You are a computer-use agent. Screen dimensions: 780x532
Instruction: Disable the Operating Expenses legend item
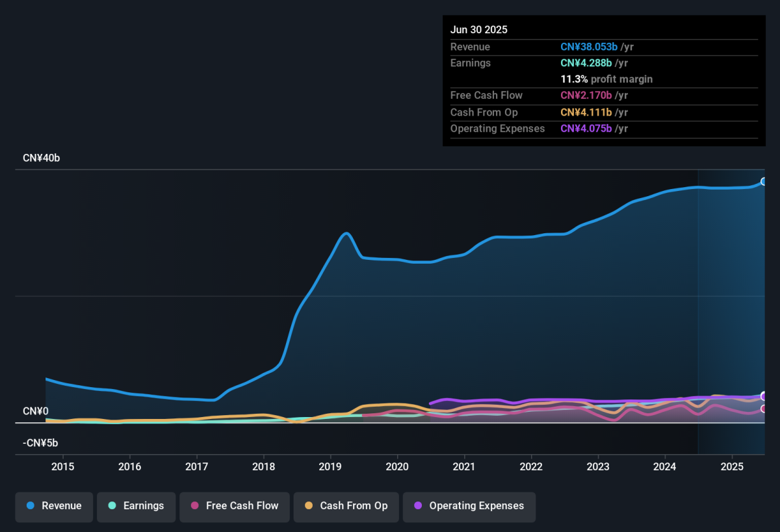[469, 506]
